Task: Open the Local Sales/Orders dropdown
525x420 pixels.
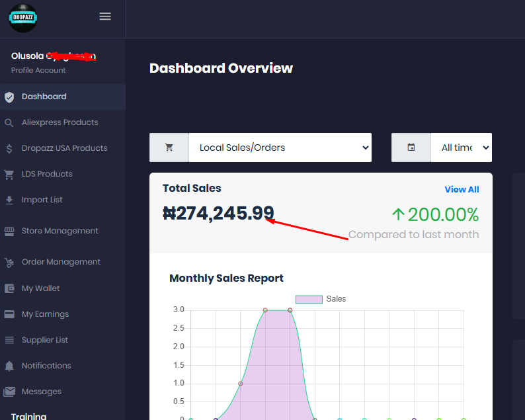Action: tap(280, 147)
